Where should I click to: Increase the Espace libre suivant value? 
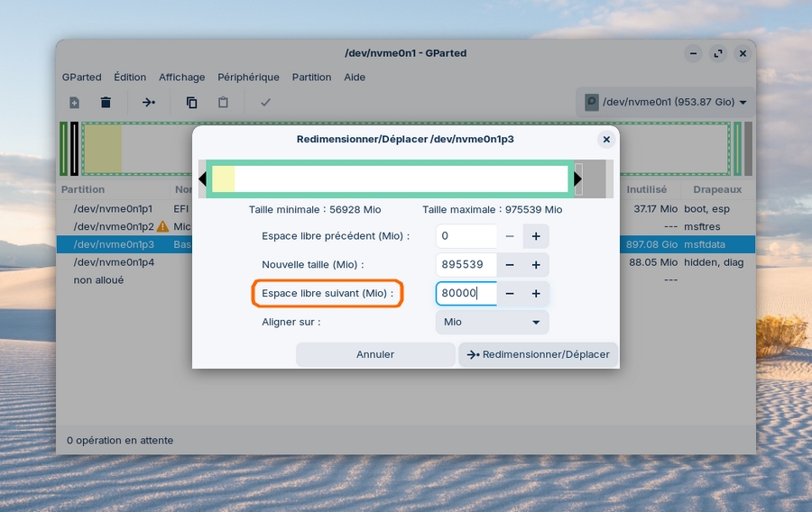point(535,294)
